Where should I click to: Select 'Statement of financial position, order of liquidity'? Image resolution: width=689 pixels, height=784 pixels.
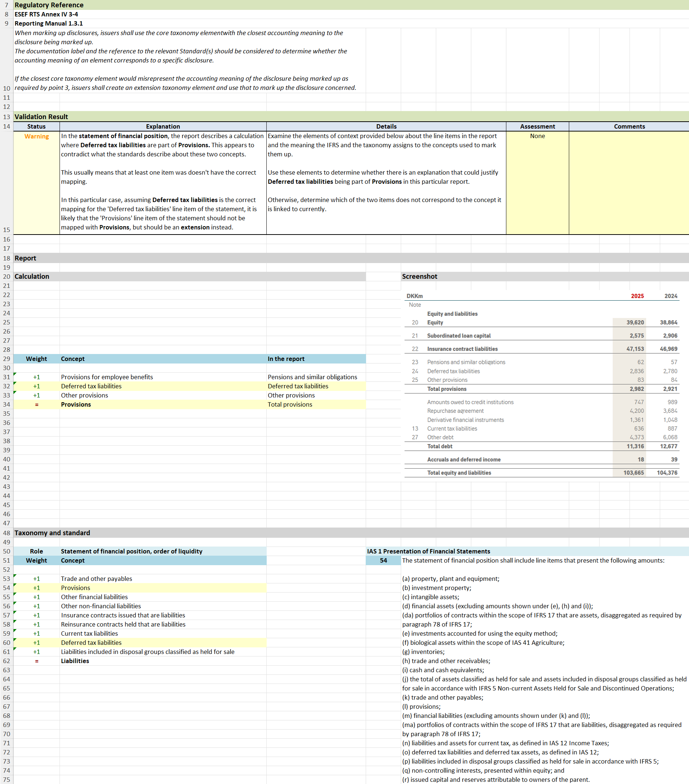pos(163,551)
